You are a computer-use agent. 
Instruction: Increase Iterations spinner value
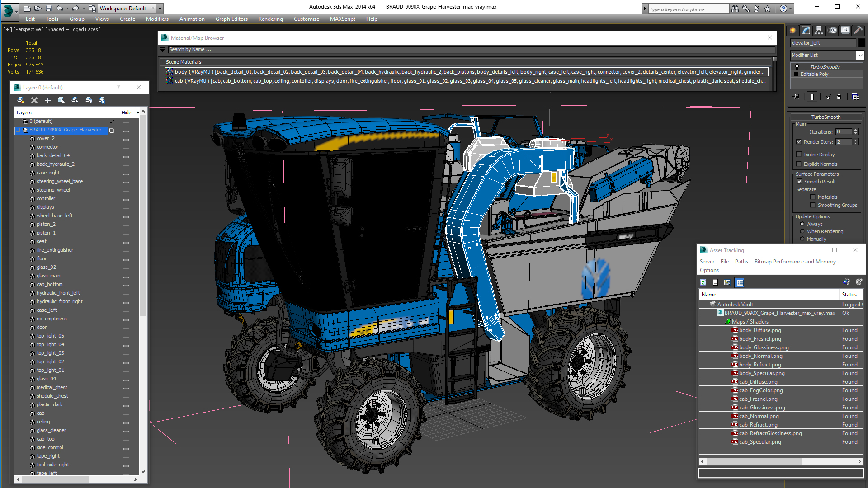[x=855, y=130]
